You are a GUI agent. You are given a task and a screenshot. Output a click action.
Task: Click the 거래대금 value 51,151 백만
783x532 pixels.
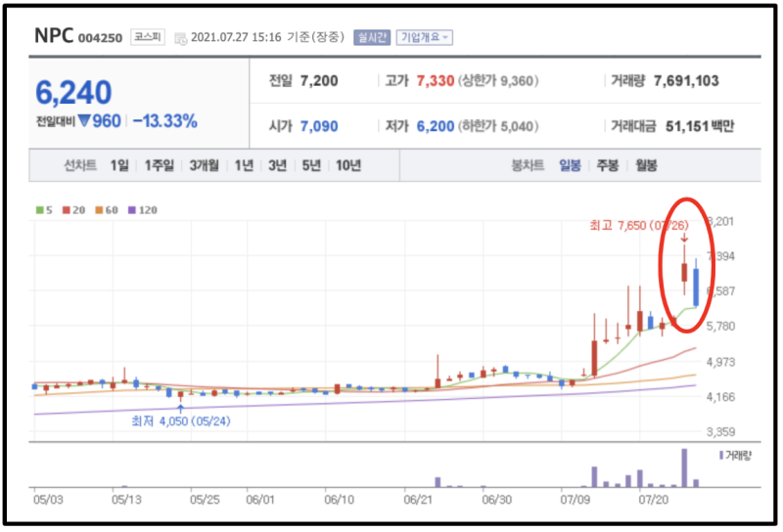[x=700, y=126]
